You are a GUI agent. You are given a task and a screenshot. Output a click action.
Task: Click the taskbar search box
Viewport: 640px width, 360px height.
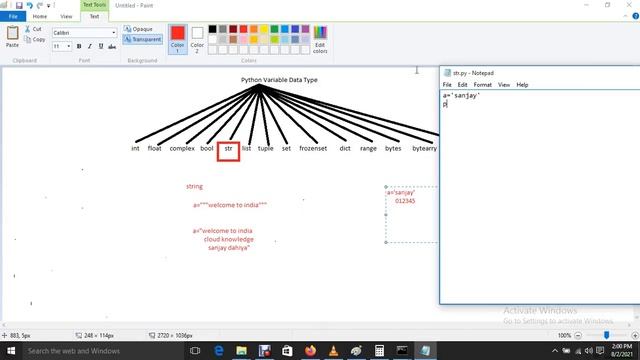tap(104, 351)
